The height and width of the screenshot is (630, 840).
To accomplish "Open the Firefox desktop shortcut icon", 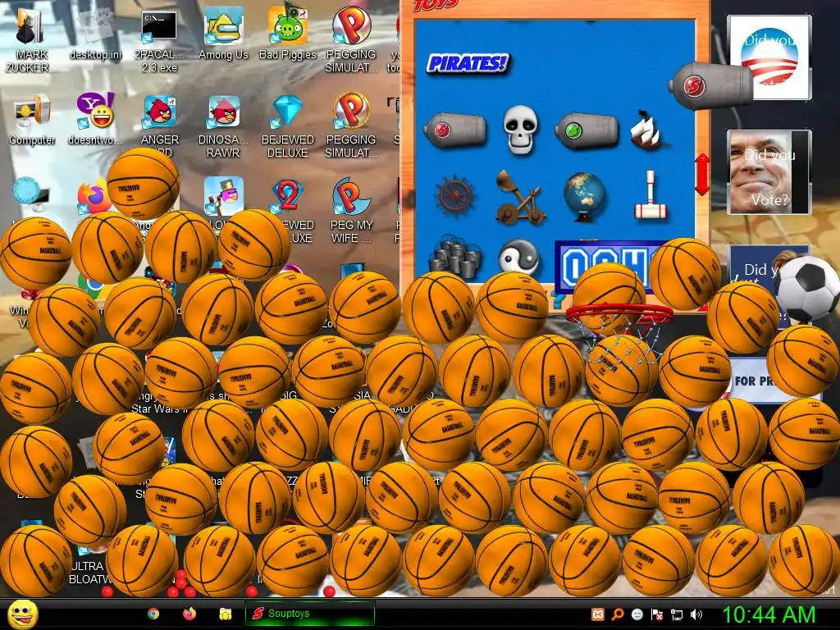I will [x=94, y=197].
